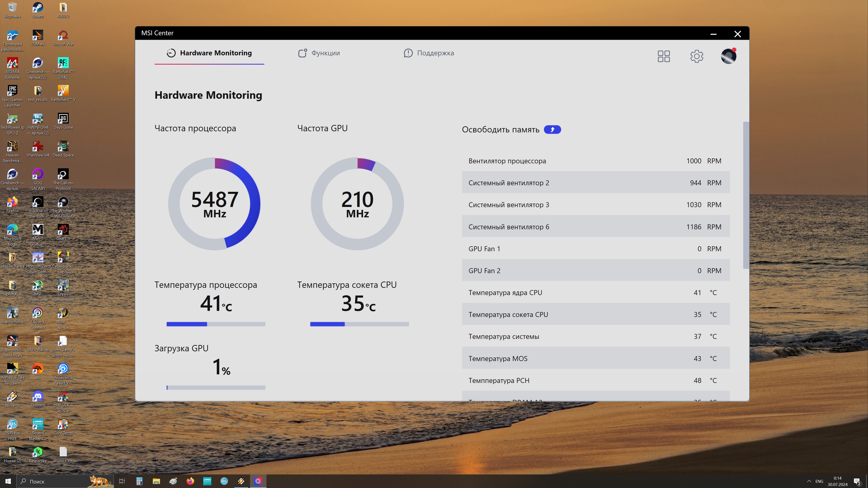Open the Поддержка tab
Image resolution: width=868 pixels, height=488 pixels.
(x=429, y=53)
